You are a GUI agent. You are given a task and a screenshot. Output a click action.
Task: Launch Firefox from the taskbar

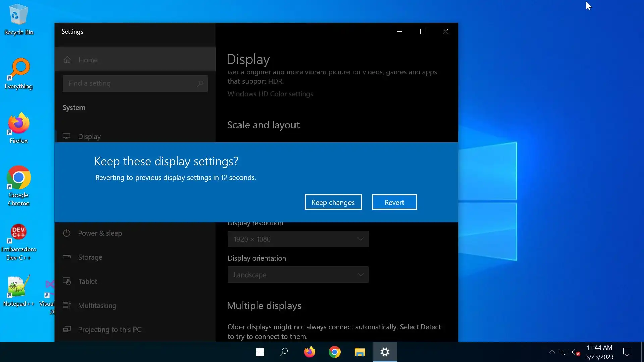point(309,352)
